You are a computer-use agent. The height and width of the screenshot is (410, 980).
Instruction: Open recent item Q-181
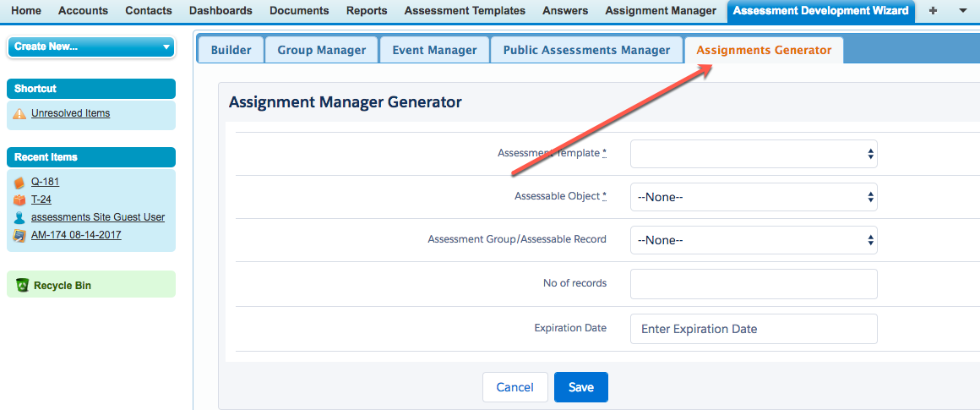(46, 182)
